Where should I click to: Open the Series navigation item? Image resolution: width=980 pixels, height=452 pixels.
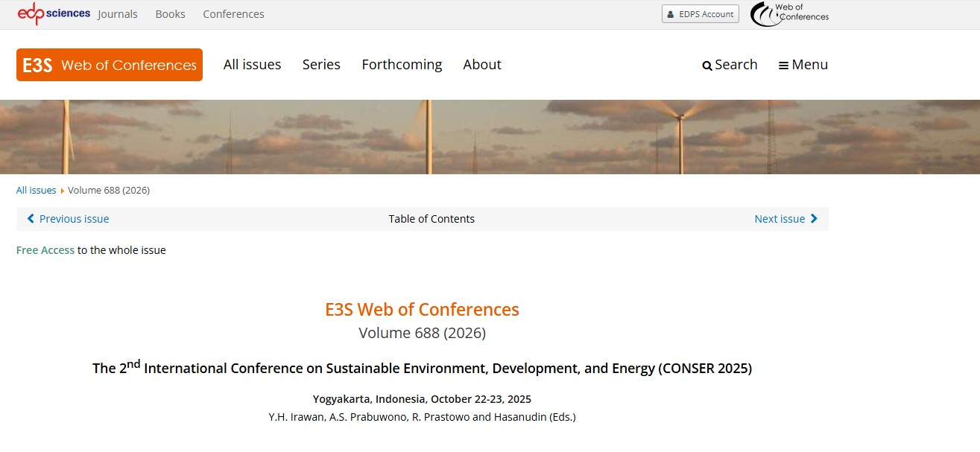coord(321,65)
